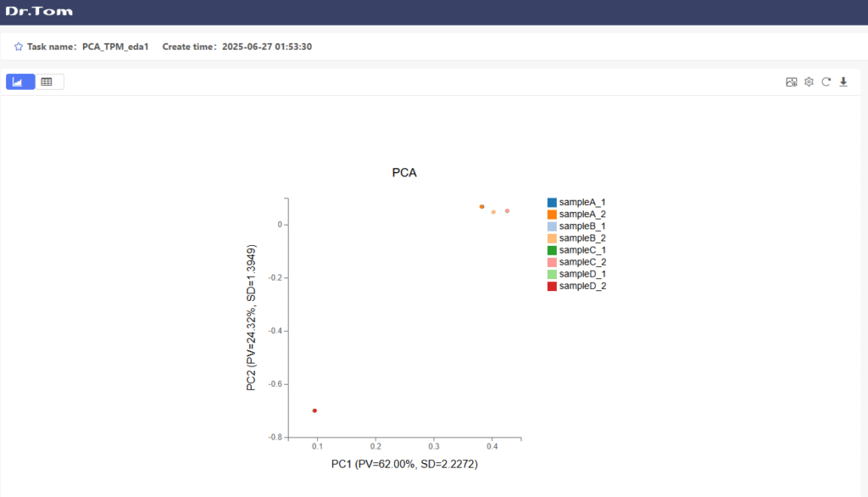Click the sampleC_2 legend label
The height and width of the screenshot is (497, 868).
coord(582,262)
